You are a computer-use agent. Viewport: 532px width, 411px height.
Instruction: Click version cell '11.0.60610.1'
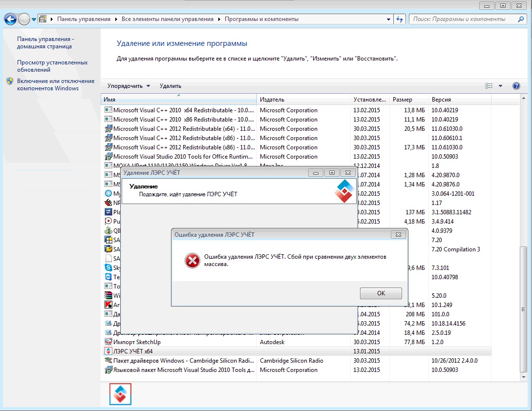click(x=447, y=138)
